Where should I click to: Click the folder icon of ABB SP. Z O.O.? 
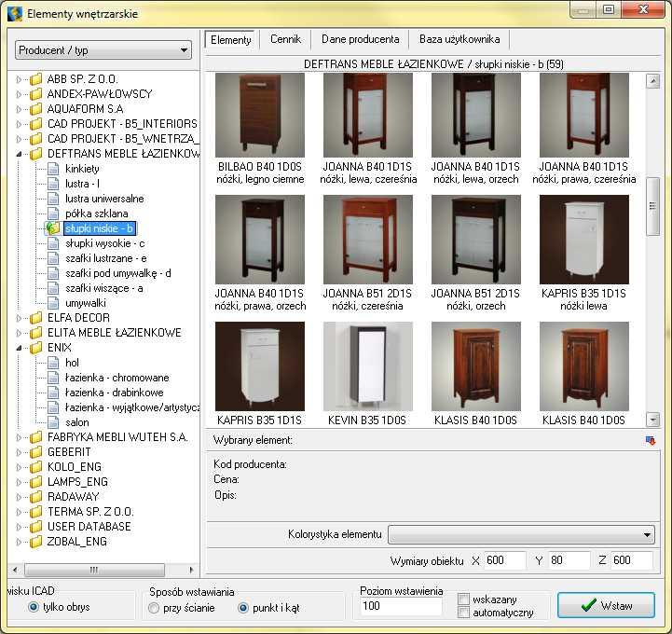[x=36, y=79]
